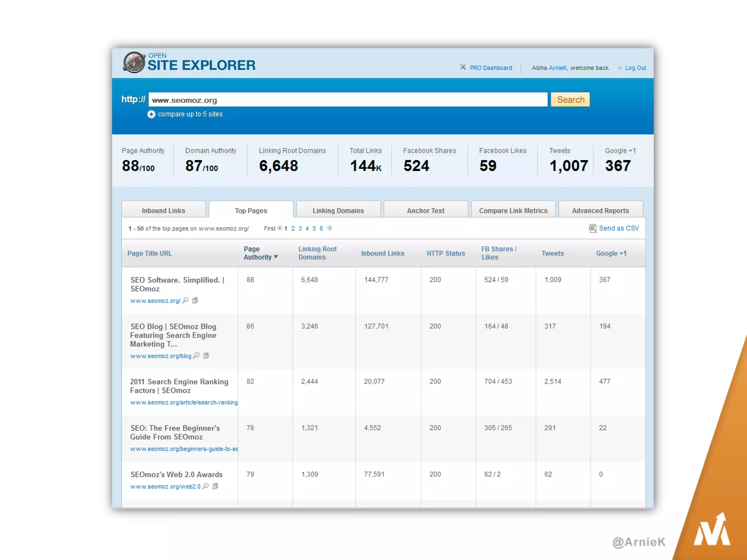Click the Page Authority sort arrow
Viewport: 747px width, 560px height.
pyautogui.click(x=276, y=257)
